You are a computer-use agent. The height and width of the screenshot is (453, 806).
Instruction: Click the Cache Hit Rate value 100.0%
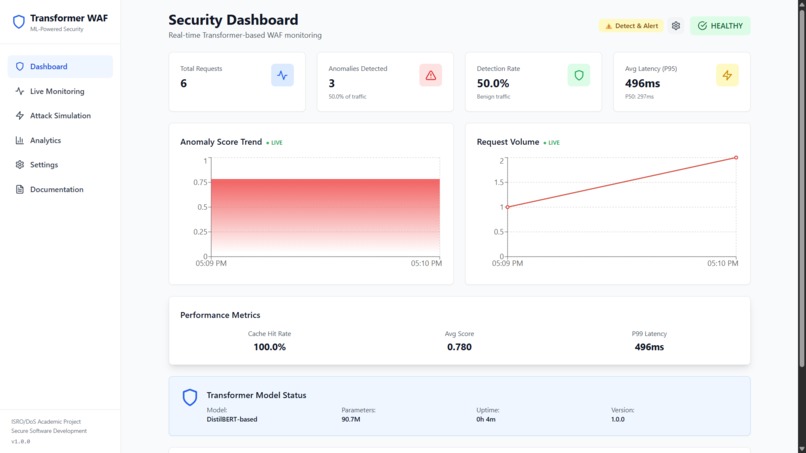269,347
